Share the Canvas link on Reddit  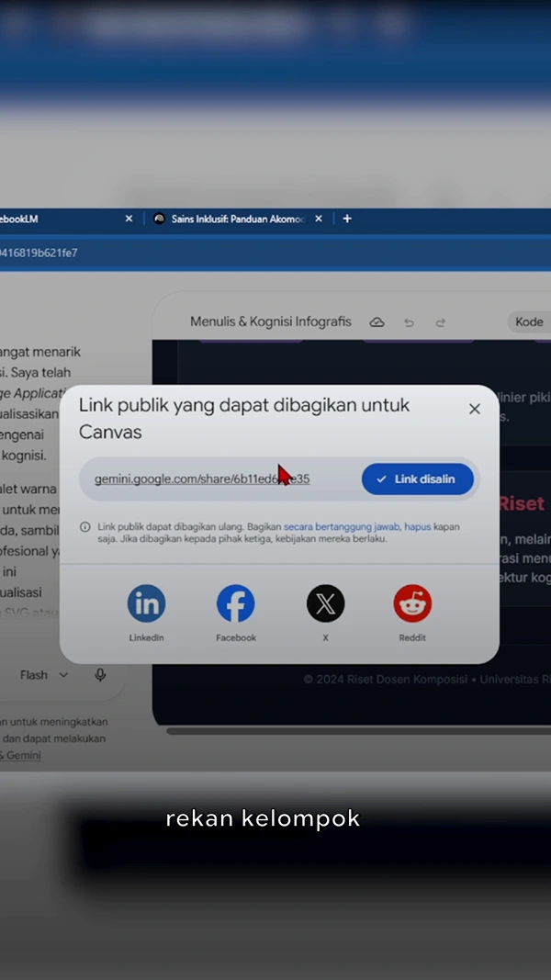[412, 603]
